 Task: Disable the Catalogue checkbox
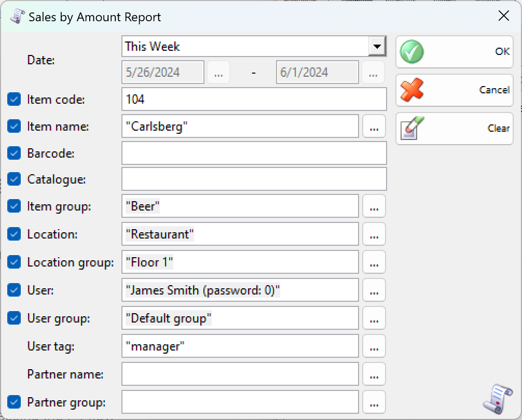(x=14, y=179)
